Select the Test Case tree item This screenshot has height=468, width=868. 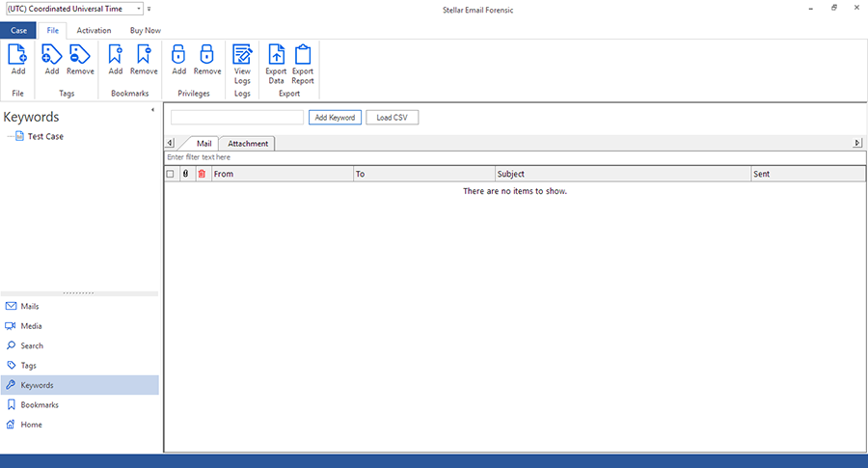[x=45, y=136]
